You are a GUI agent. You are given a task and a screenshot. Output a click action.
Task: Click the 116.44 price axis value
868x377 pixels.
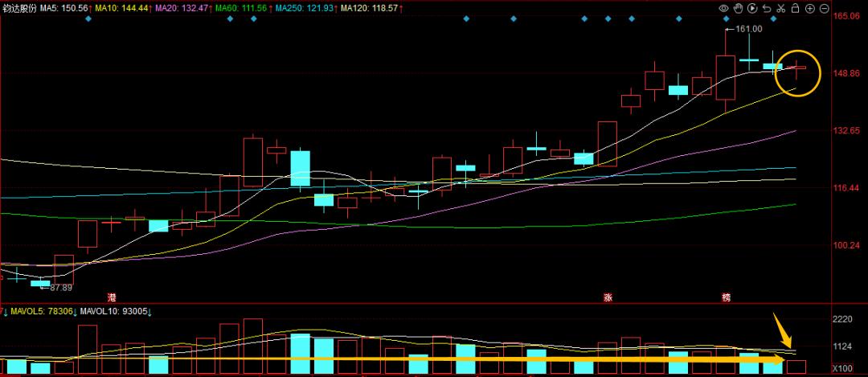[x=847, y=188]
